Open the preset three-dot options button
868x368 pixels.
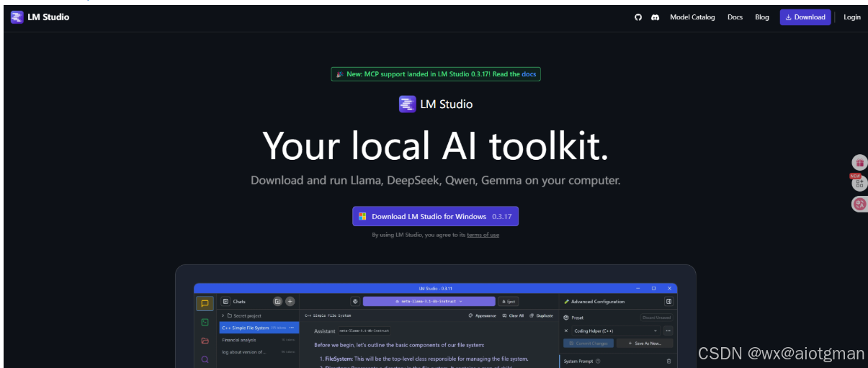tap(668, 331)
